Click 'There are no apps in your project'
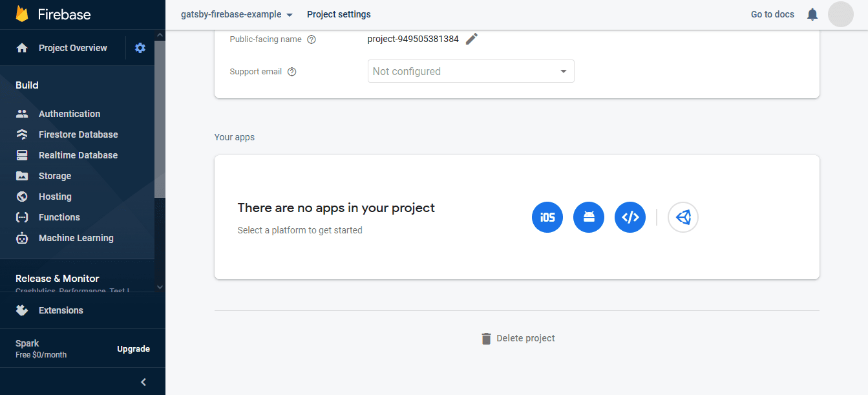Screen dimensions: 868x395 [x=336, y=208]
